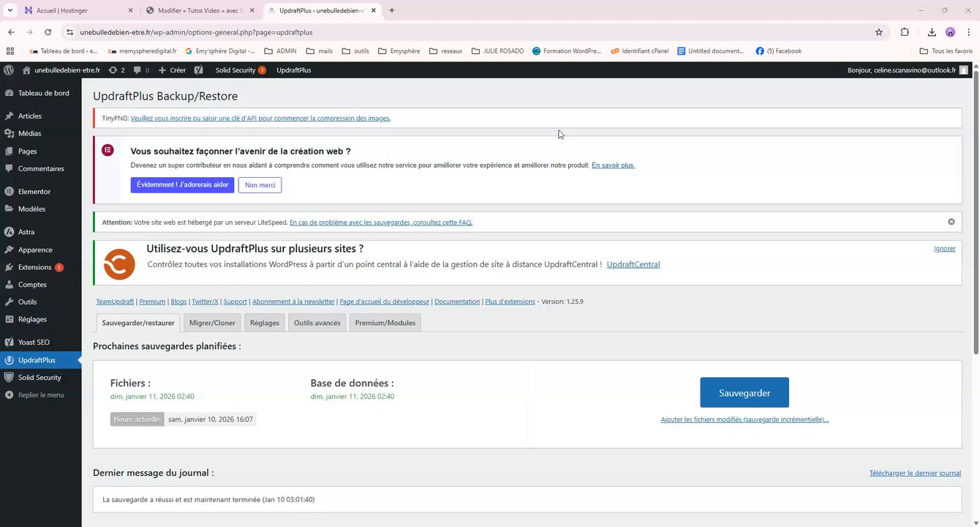This screenshot has height=527, width=980.
Task: Select the Migrer/Cloner tab
Action: [212, 323]
